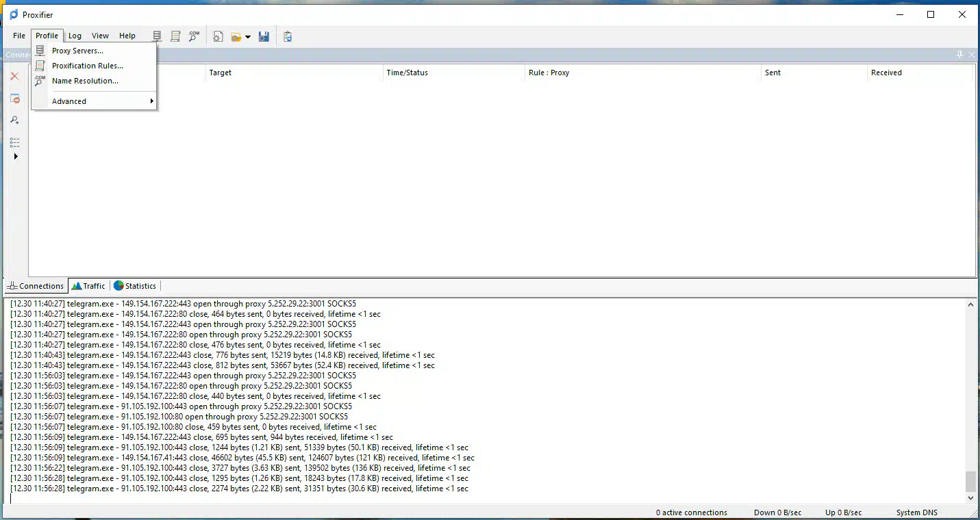980x520 pixels.
Task: Click log line with 53667 bytes (52.4 KB) received
Action: 222,365
